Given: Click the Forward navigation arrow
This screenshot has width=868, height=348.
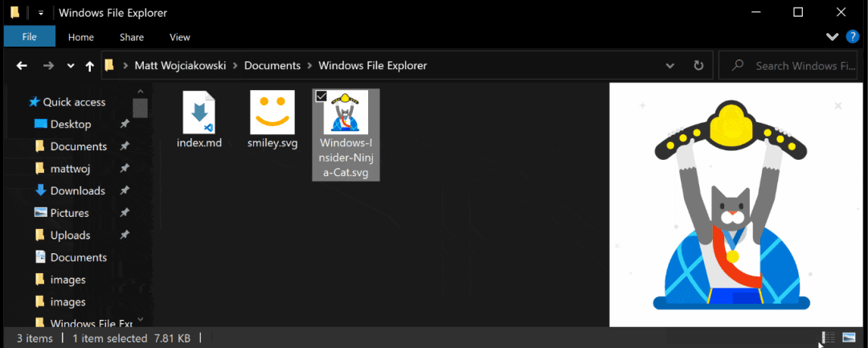Looking at the screenshot, I should point(48,66).
